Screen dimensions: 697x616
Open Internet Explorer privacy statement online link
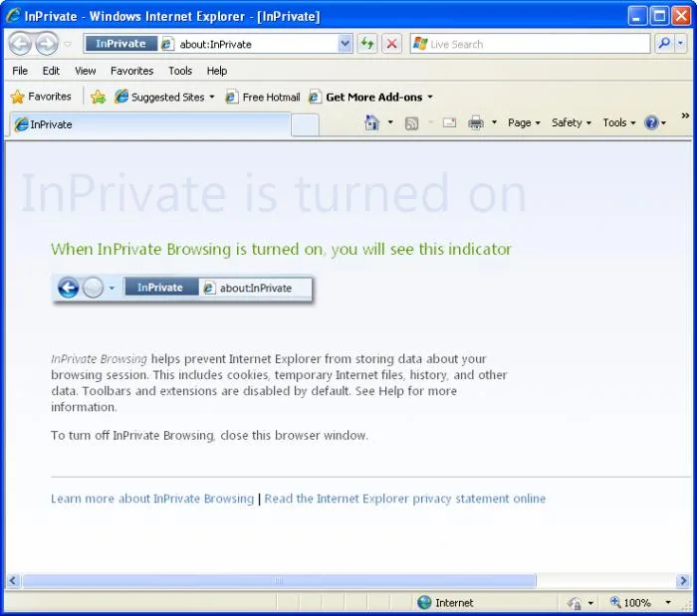click(x=405, y=499)
